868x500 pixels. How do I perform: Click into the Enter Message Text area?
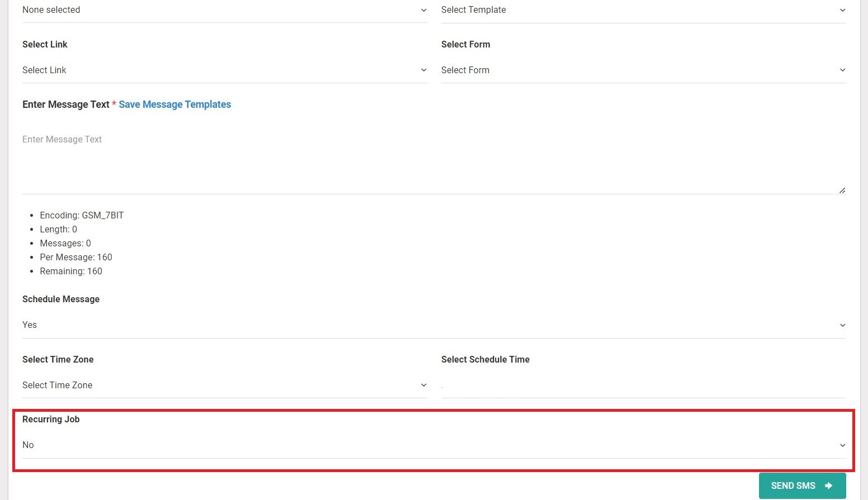pos(434,161)
